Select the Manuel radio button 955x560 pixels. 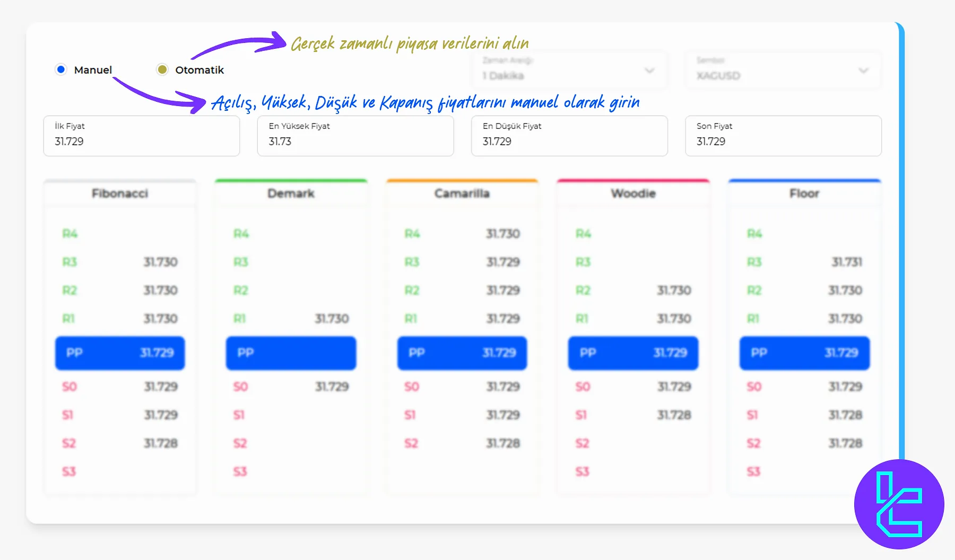(61, 69)
